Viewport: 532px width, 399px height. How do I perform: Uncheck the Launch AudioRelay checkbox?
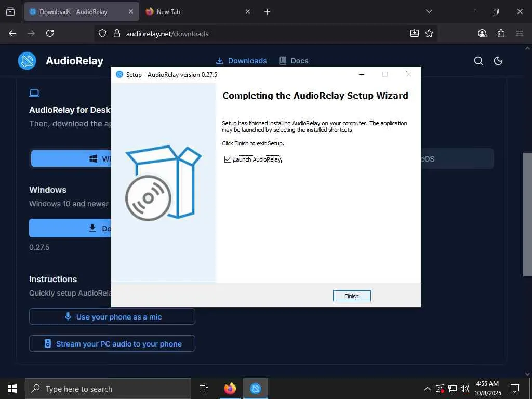(228, 159)
